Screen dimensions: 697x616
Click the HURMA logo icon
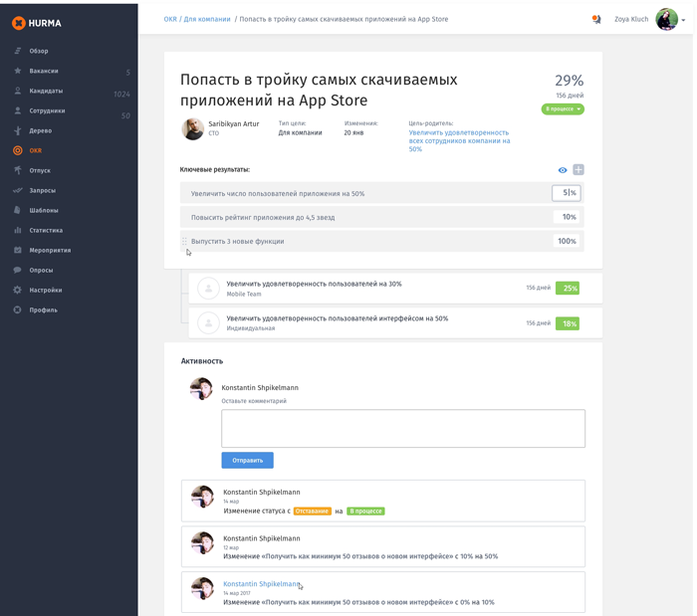point(18,23)
